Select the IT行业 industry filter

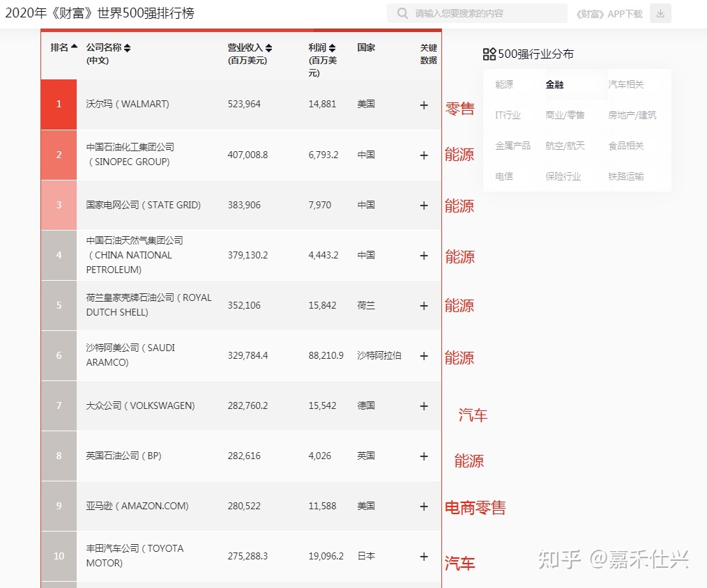click(508, 115)
